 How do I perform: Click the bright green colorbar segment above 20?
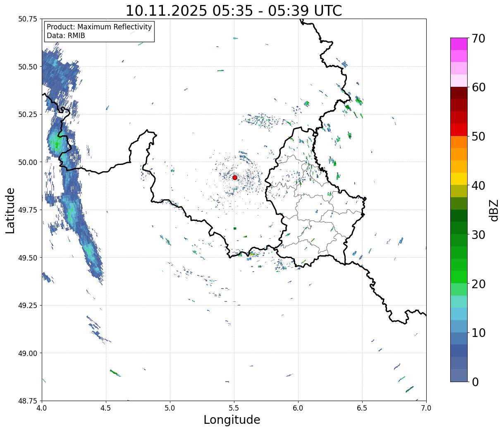click(459, 277)
